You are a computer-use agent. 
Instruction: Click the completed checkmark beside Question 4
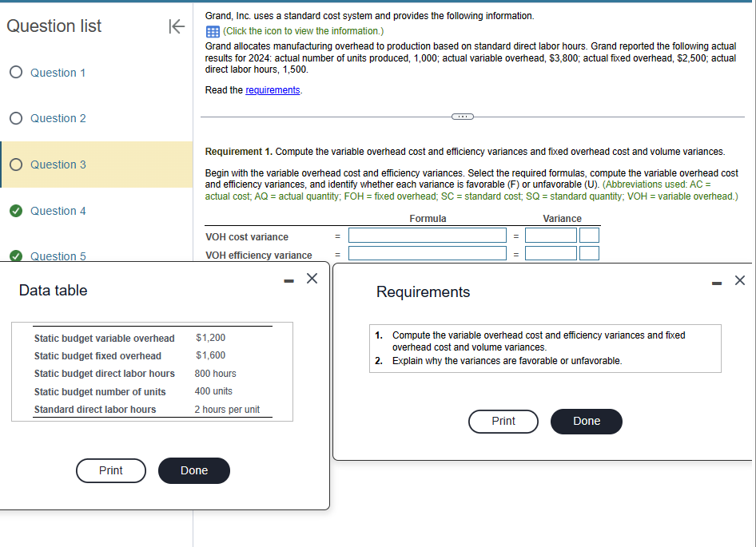click(15, 211)
